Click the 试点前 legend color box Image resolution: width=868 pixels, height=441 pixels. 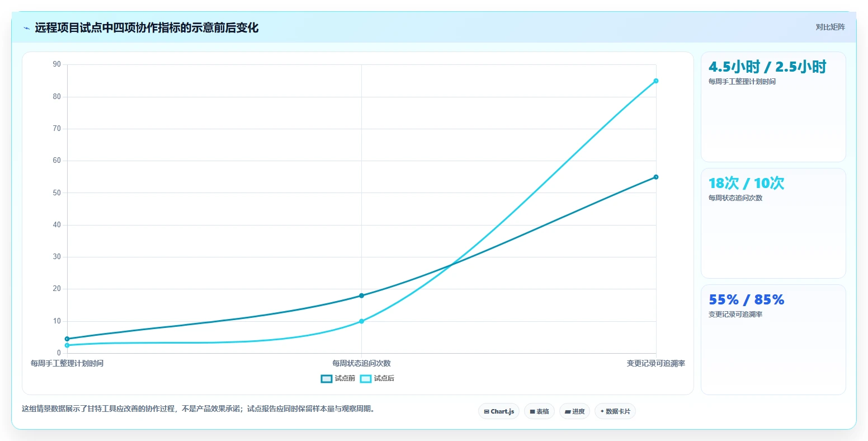[327, 379]
